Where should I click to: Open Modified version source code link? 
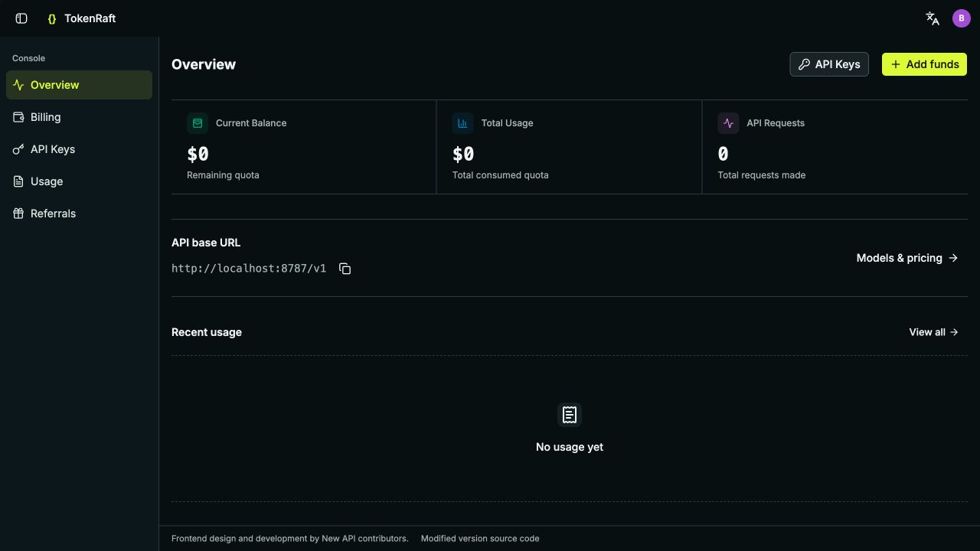click(480, 539)
